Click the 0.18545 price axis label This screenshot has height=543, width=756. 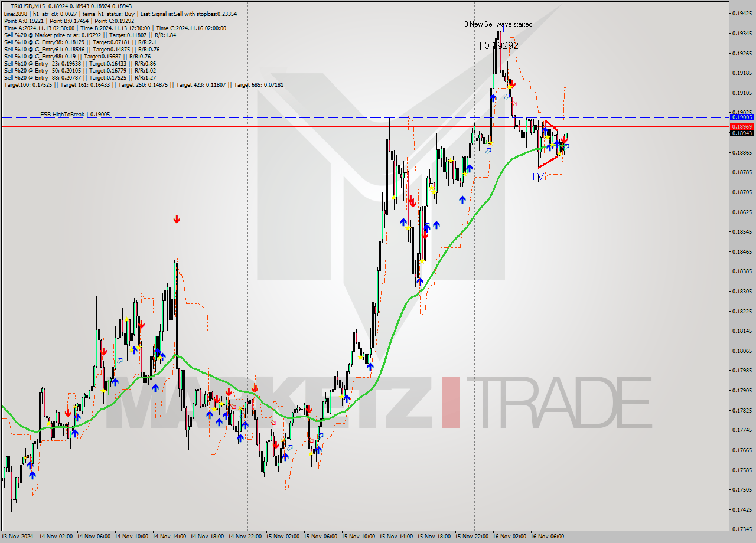pos(742,232)
